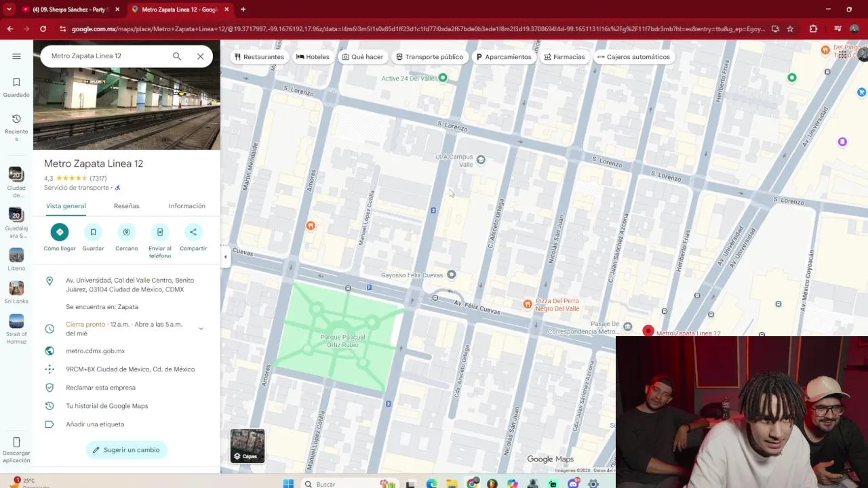Click the Gayosso Félix Cuevas map marker
Image resolution: width=868 pixels, height=488 pixels.
coord(452,274)
